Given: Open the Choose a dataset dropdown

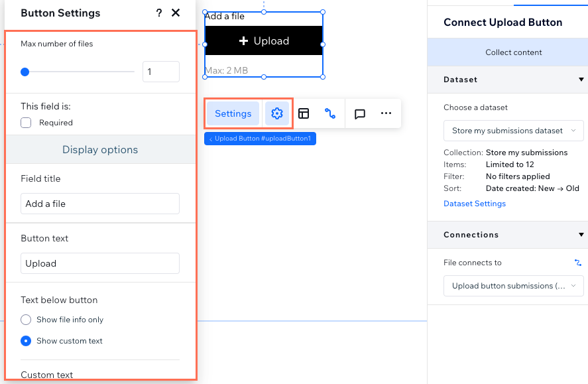Looking at the screenshot, I should pyautogui.click(x=513, y=131).
